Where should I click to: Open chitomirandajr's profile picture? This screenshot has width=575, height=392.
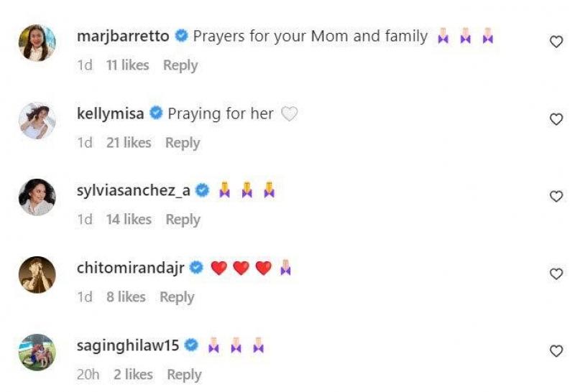[x=37, y=274]
